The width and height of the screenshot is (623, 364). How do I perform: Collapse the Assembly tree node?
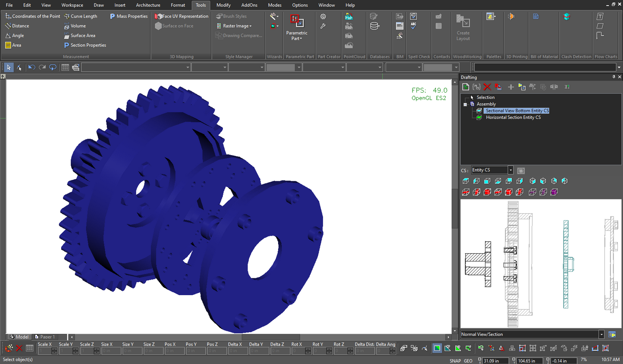pos(465,104)
